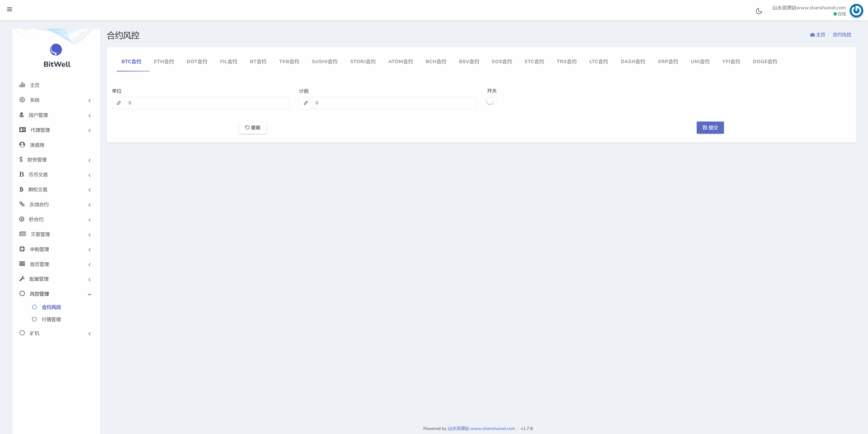Select 行情管理 sidebar sub-item

[51, 319]
